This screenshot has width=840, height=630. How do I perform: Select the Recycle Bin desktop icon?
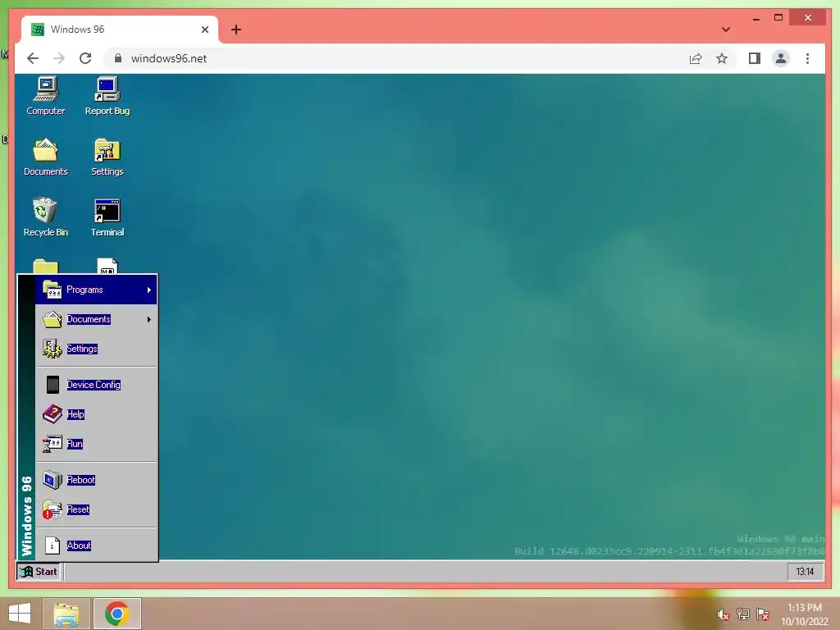coord(46,217)
